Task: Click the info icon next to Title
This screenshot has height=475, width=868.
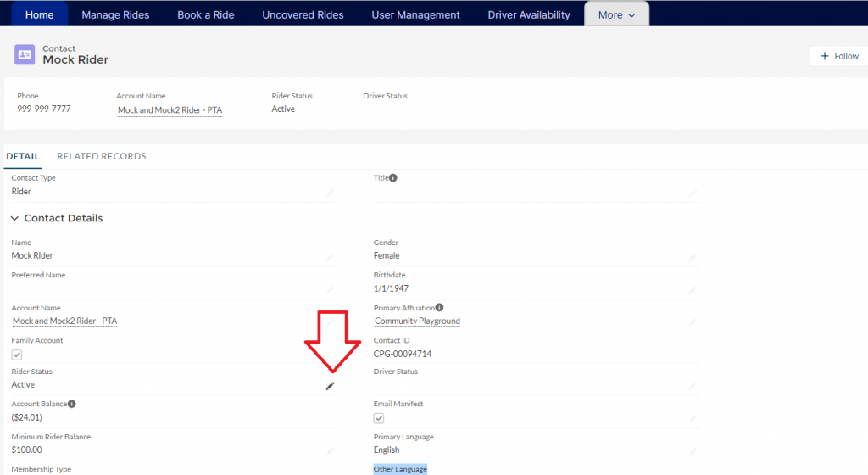Action: [x=393, y=178]
